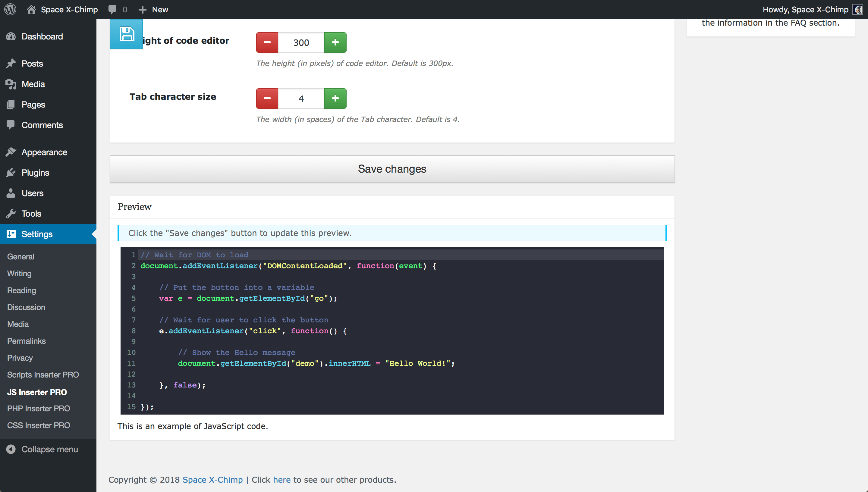The image size is (868, 492).
Task: Click the Preview panel heading
Action: 134,206
